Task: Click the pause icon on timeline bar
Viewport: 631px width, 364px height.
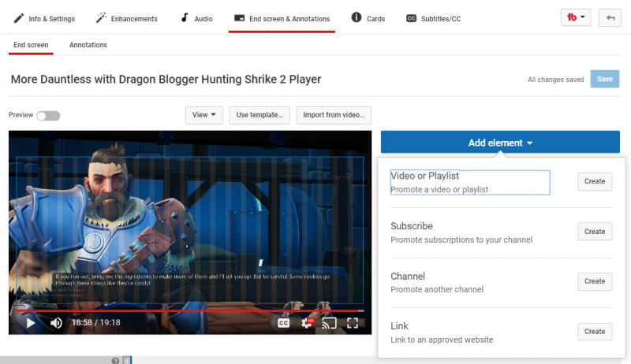Action: tap(126, 360)
